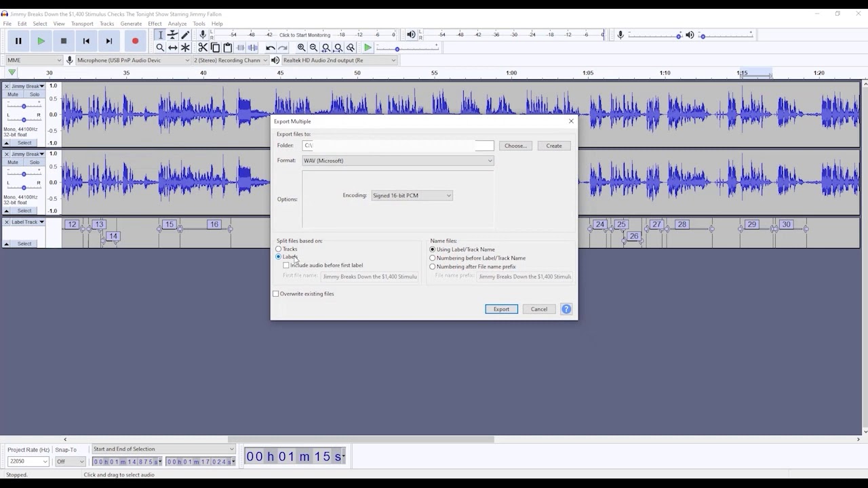The height and width of the screenshot is (488, 868).
Task: Check Include audio before first label
Action: coord(286,265)
